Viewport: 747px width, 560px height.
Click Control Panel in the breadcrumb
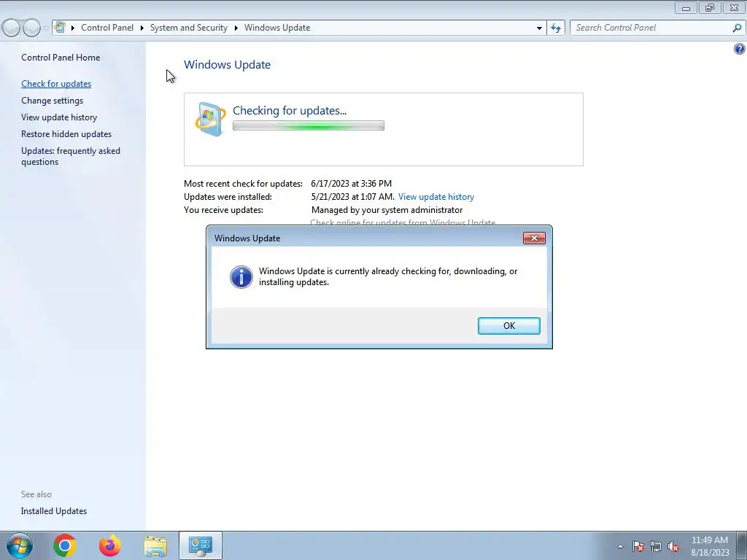[107, 28]
